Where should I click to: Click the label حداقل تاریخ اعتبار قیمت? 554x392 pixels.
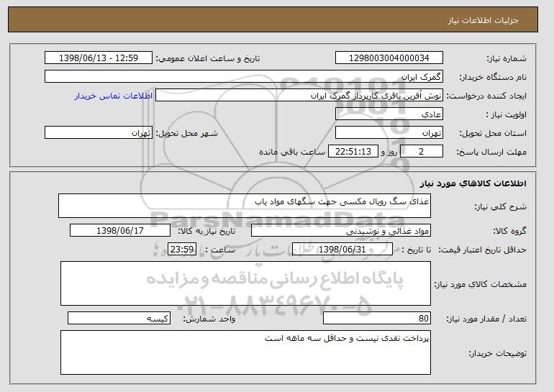[482, 250]
